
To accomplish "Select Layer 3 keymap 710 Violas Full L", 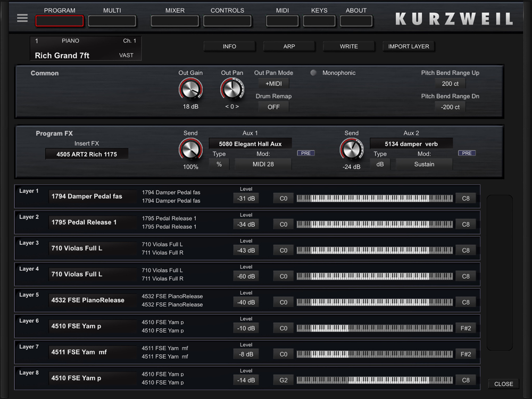I will pyautogui.click(x=93, y=248).
